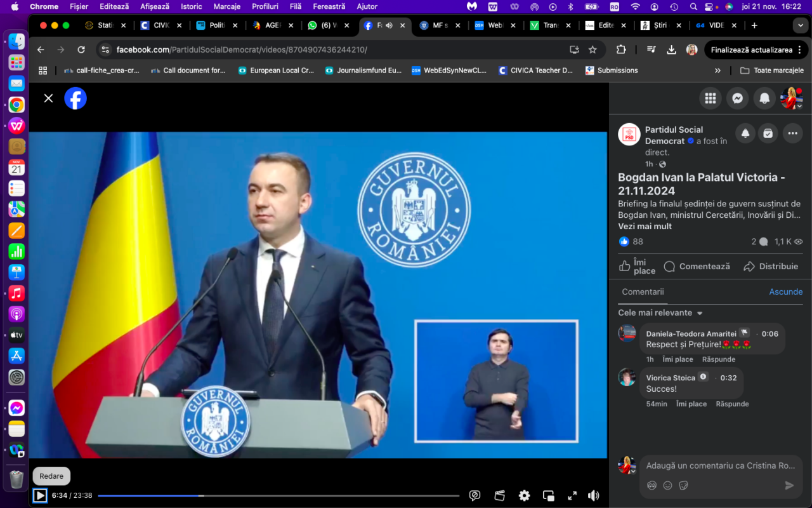Viewport: 812px width, 508px height.
Task: Like the video with Îmi place
Action: tap(638, 266)
